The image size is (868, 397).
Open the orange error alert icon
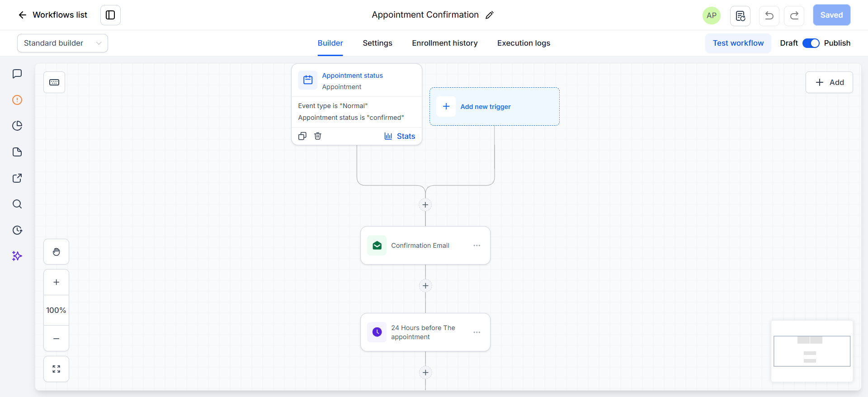[17, 100]
